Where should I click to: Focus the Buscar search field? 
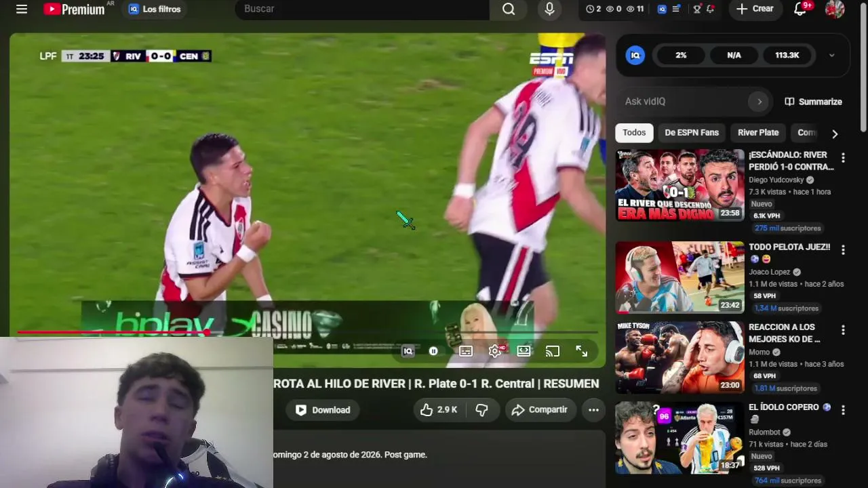(x=362, y=9)
